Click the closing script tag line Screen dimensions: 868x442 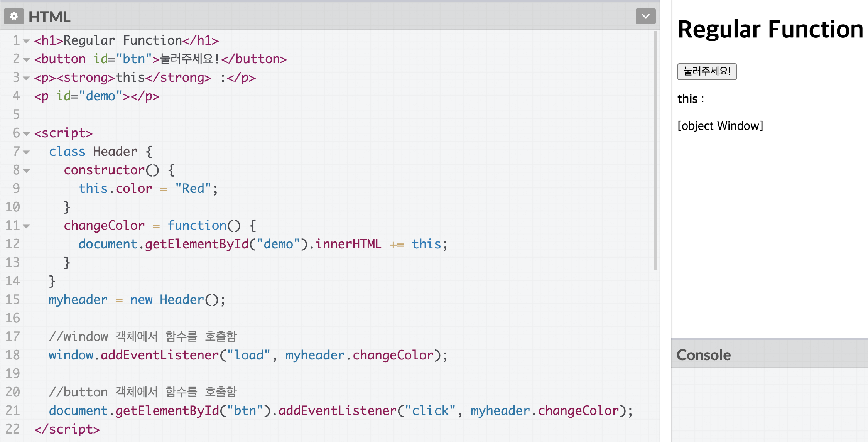(67, 429)
